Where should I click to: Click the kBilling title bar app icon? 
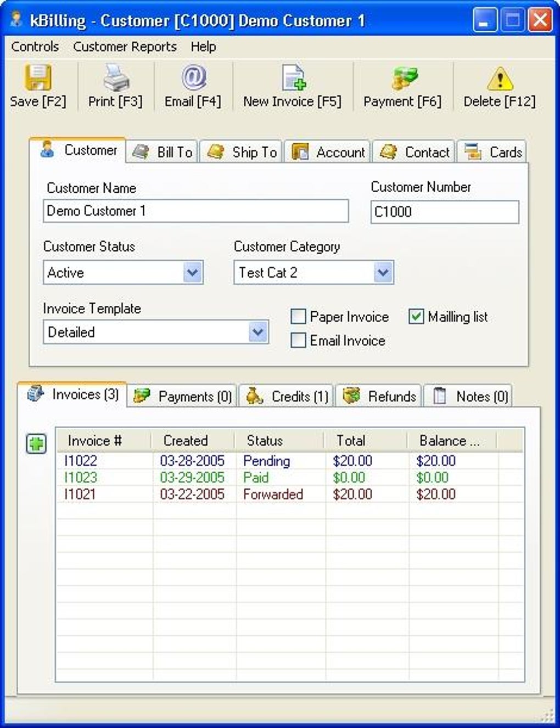17,20
